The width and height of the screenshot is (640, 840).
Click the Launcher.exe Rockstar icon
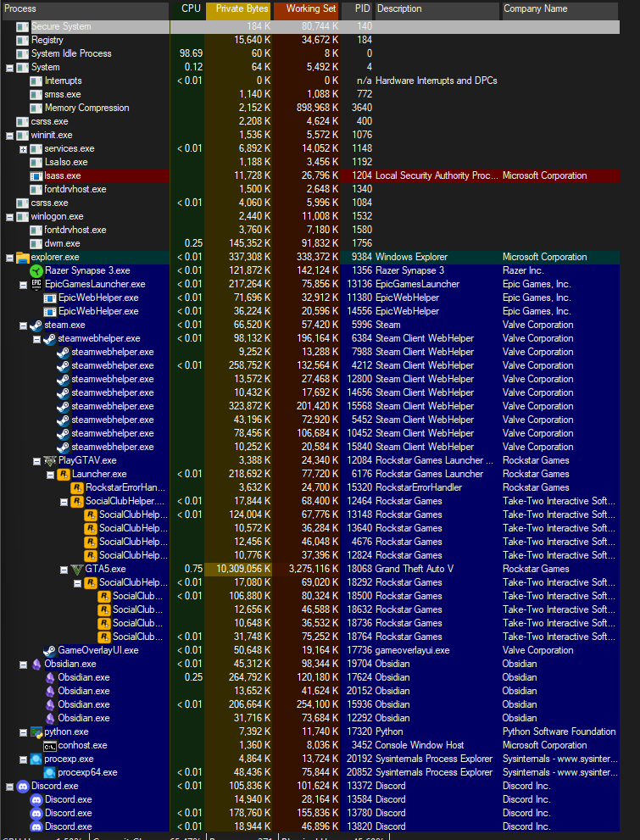click(x=64, y=474)
